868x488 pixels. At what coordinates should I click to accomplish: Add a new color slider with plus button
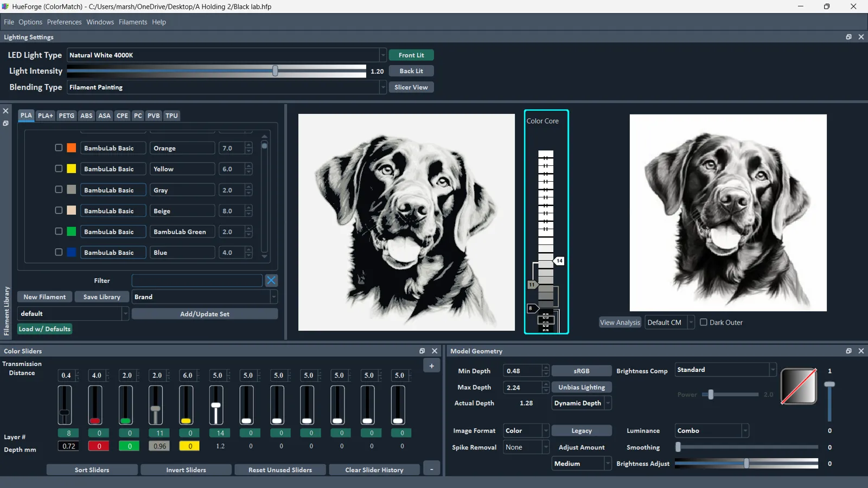(431, 366)
